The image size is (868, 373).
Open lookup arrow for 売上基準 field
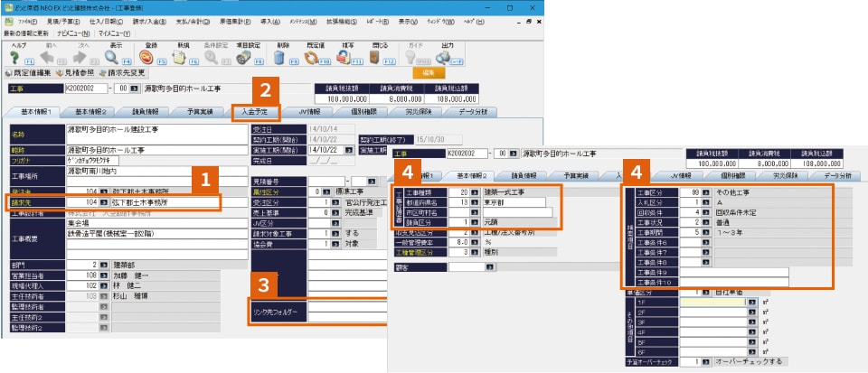point(335,213)
